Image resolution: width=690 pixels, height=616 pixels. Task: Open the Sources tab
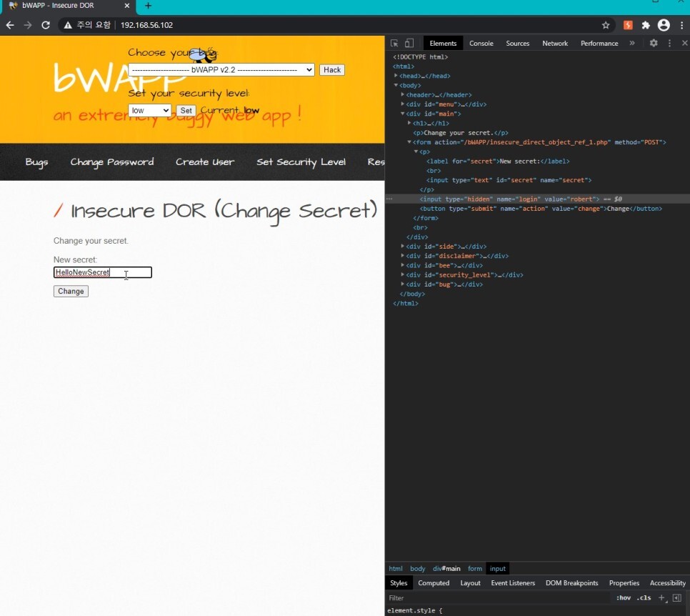[x=517, y=43]
